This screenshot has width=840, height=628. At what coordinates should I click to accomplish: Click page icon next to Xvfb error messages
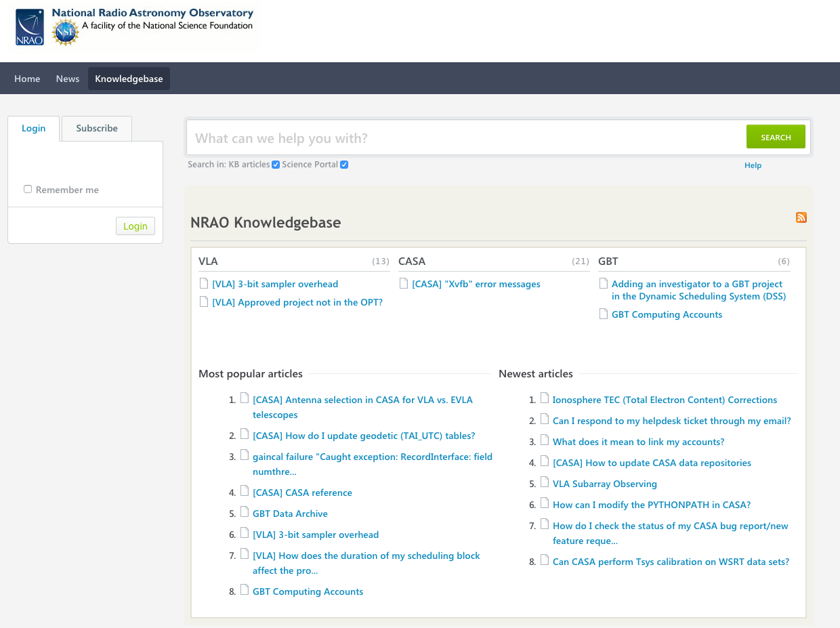click(404, 283)
